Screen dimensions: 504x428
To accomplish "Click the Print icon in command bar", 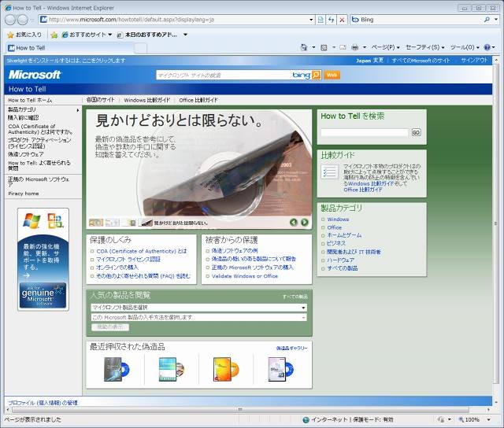I will [x=355, y=47].
